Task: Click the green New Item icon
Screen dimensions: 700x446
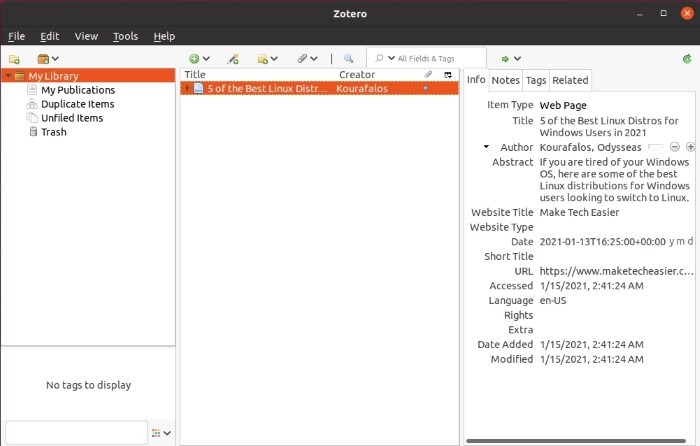Action: point(194,58)
